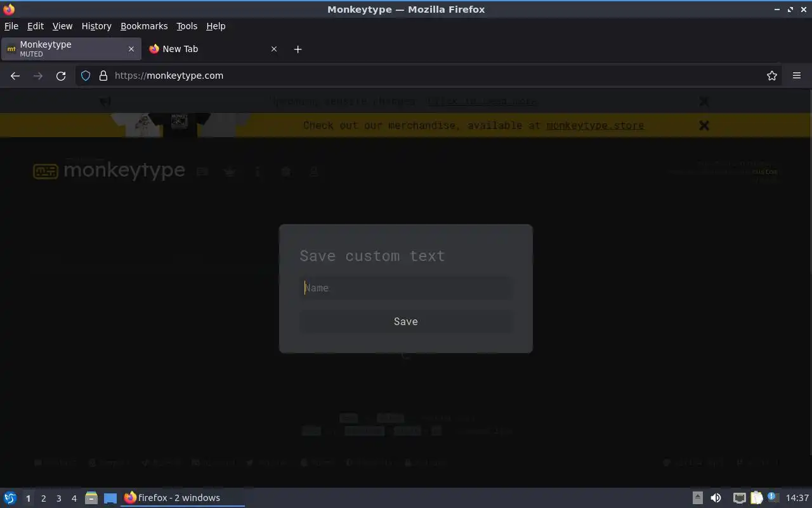Close the Monkeytype tab
Screen dimensions: 812x508
click(x=131, y=49)
